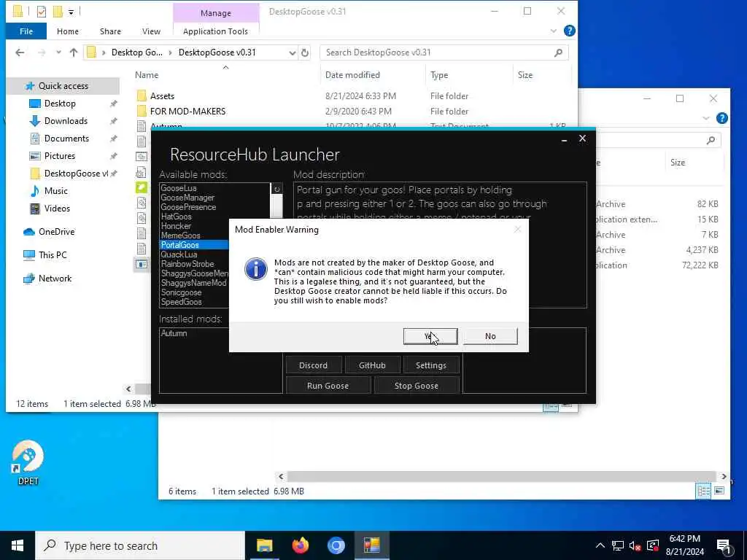
Task: Select the FOR MOD-MAKERS folder
Action: [x=187, y=112]
